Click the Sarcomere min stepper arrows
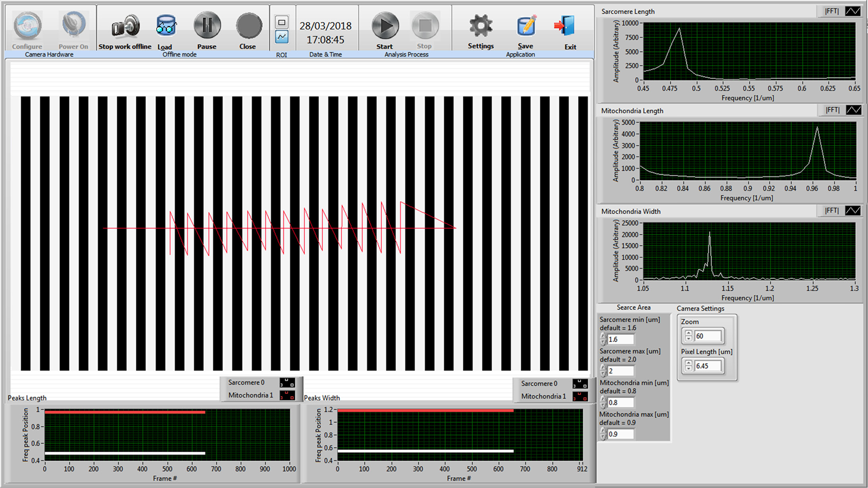The width and height of the screenshot is (868, 488). coord(603,339)
